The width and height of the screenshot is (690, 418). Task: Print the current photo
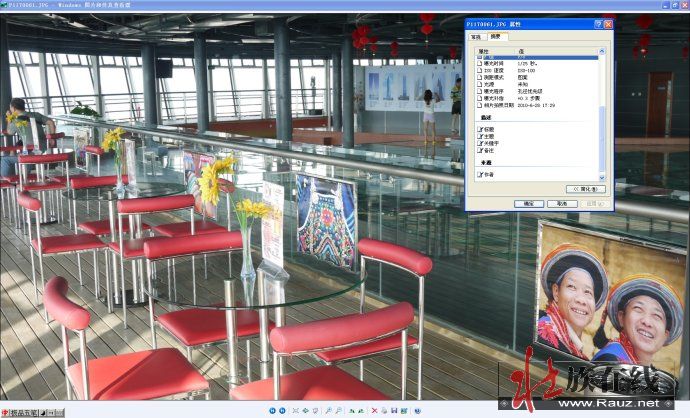click(384, 411)
